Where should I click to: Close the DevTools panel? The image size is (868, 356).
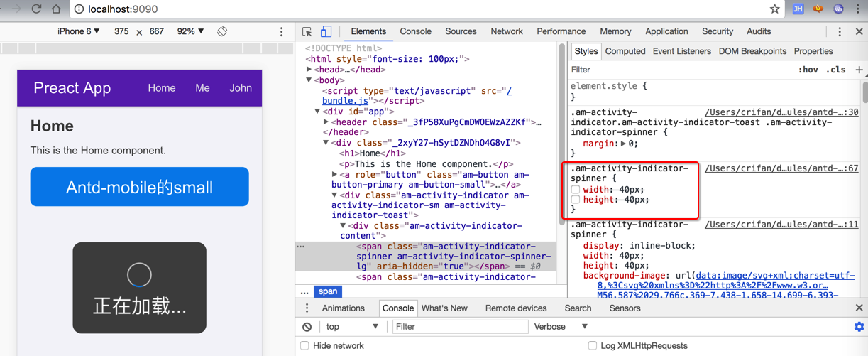[x=859, y=31]
